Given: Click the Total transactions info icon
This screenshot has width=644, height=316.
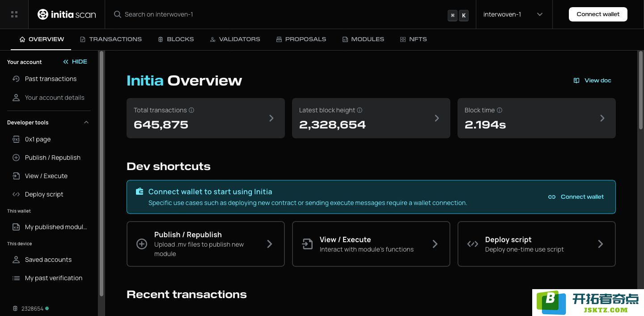Looking at the screenshot, I should 191,110.
